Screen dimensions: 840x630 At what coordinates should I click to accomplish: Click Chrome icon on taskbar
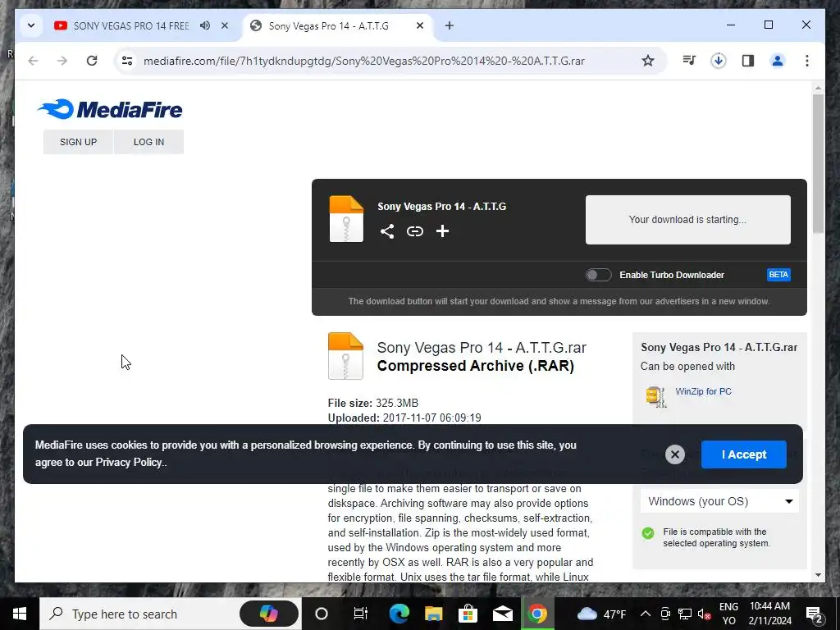pyautogui.click(x=536, y=614)
